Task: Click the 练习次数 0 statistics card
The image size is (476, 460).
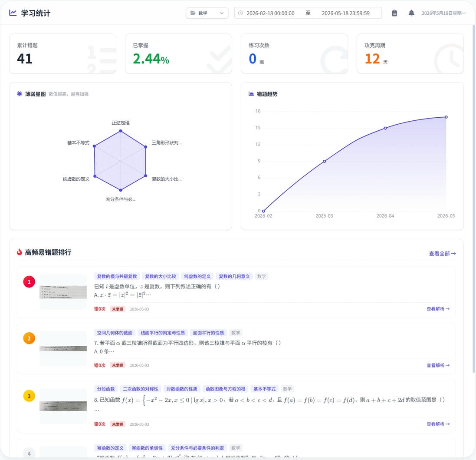Action: tap(295, 53)
